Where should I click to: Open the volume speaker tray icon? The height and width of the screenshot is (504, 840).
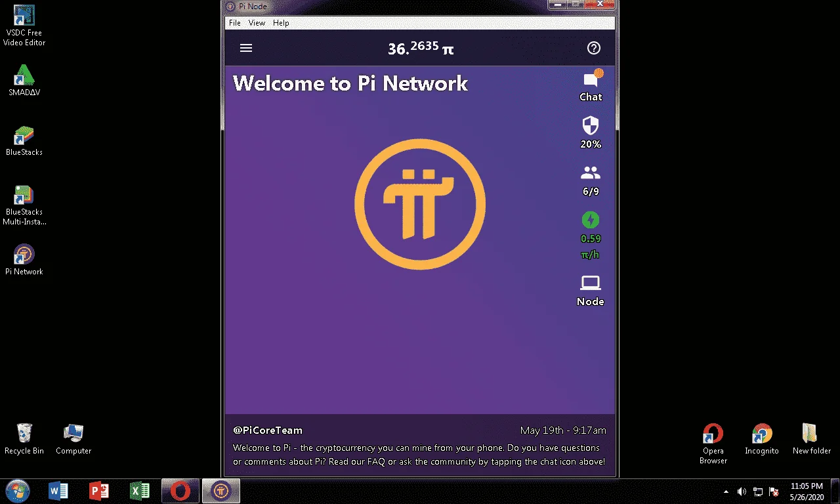[x=742, y=492]
